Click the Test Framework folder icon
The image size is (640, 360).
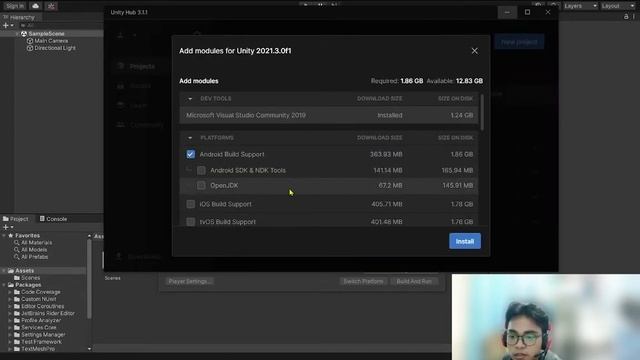(x=17, y=342)
